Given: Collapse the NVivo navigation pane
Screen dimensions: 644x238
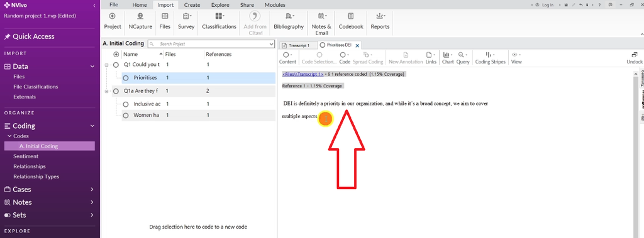Looking at the screenshot, I should 94,6.
